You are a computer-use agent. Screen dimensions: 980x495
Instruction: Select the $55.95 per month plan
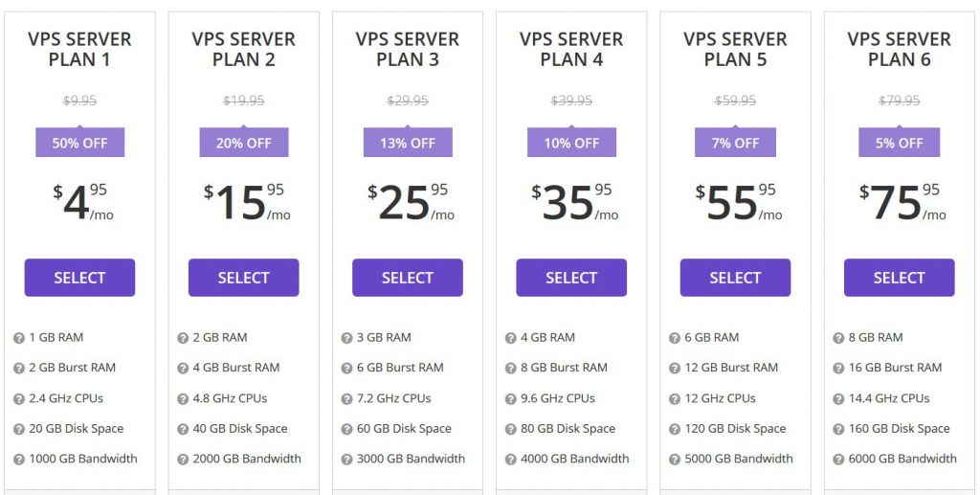point(735,278)
